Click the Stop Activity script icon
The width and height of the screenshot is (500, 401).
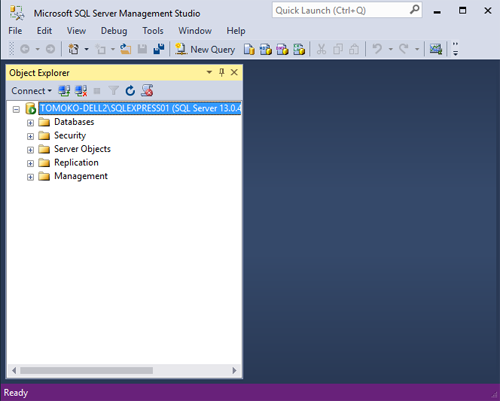pyautogui.click(x=147, y=91)
